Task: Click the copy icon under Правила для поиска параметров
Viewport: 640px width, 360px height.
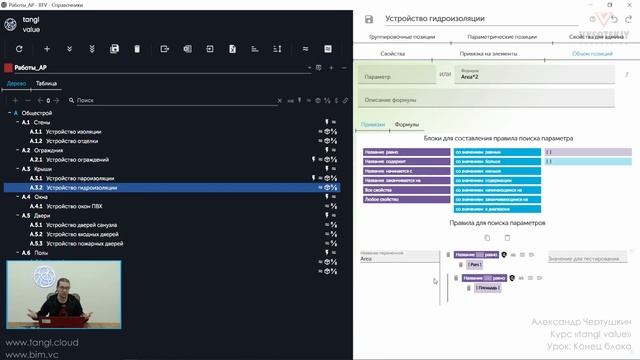Action: click(x=487, y=238)
